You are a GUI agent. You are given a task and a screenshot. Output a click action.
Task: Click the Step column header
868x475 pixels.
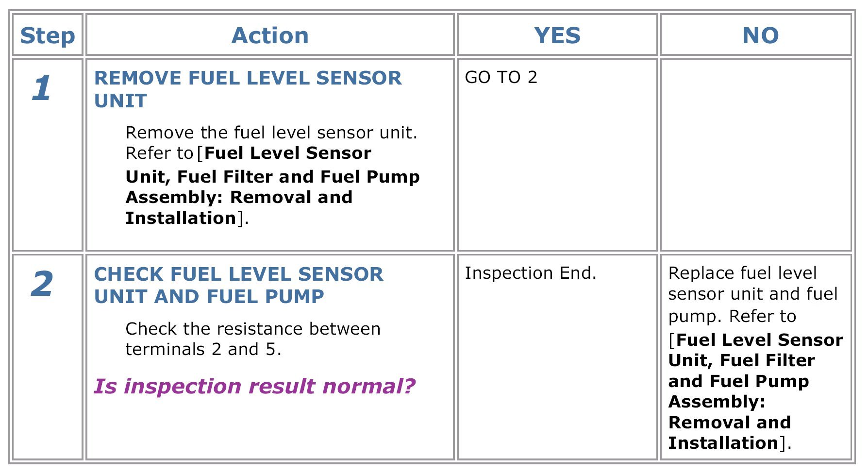pos(48,35)
